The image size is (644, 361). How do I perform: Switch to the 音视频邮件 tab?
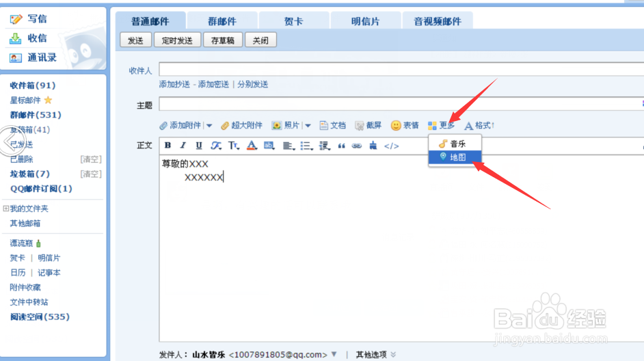point(438,21)
